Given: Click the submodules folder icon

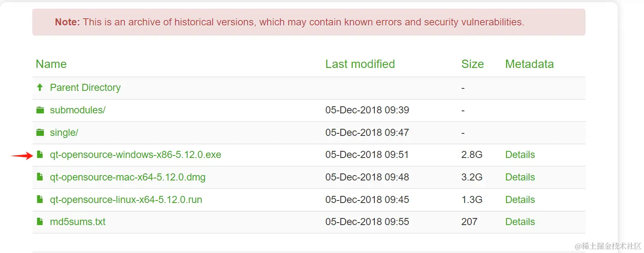Looking at the screenshot, I should (x=40, y=110).
